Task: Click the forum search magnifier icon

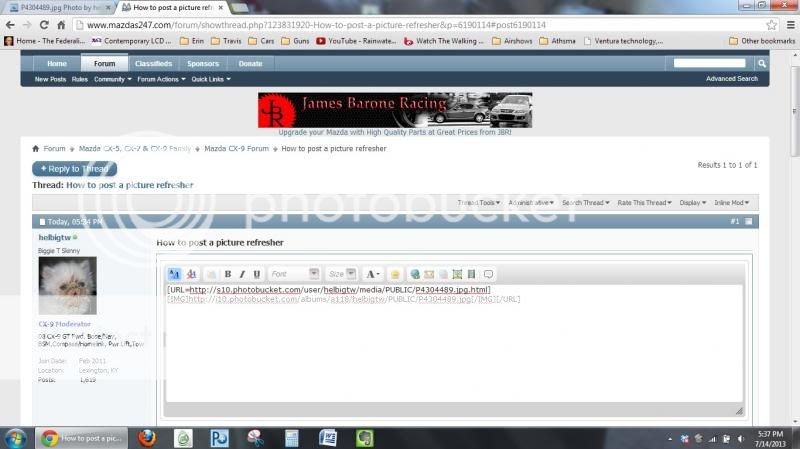Action: click(x=761, y=63)
